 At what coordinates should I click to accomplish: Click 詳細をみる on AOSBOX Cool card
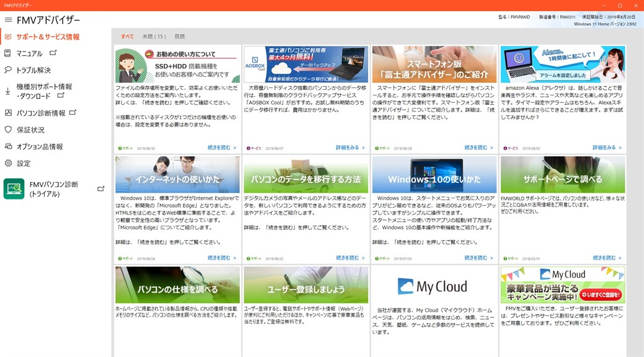tap(350, 148)
